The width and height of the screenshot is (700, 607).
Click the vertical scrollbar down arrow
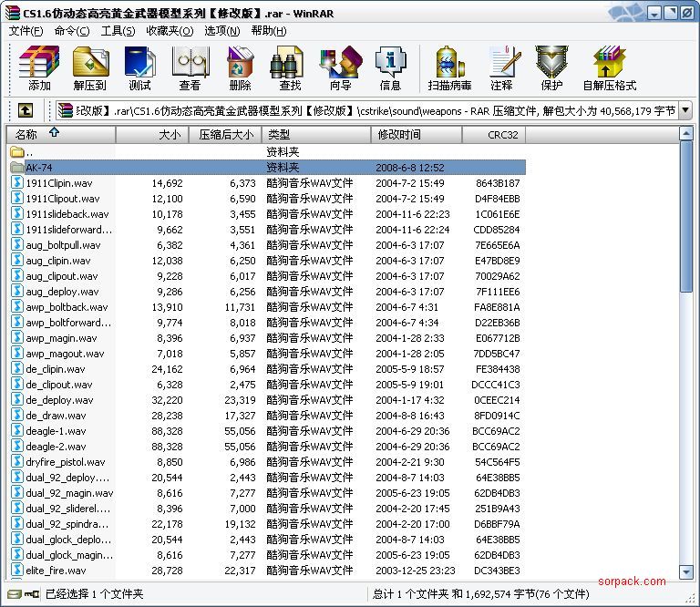[686, 571]
